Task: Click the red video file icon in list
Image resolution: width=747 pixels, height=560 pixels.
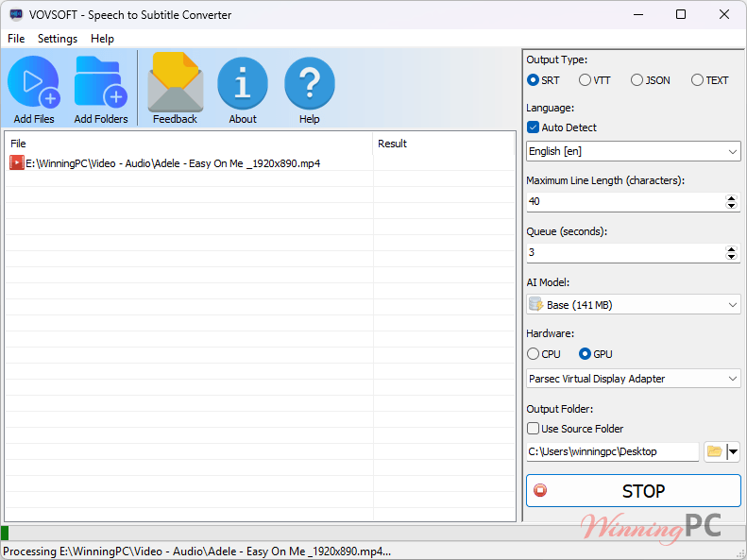Action: click(17, 162)
